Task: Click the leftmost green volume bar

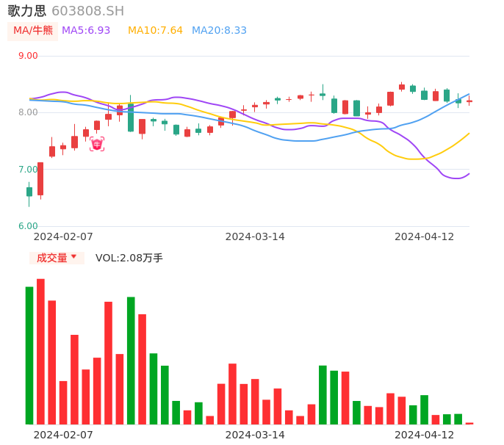Action: [29, 355]
